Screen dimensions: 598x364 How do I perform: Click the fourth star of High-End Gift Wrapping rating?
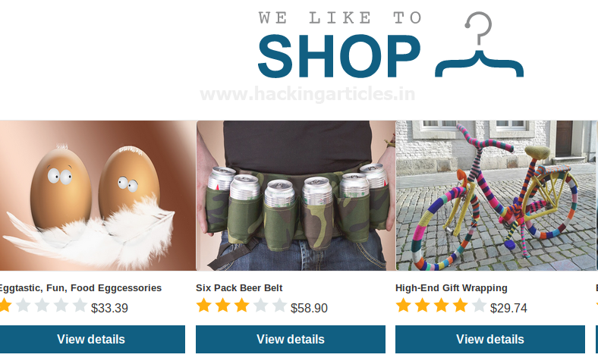pos(460,306)
